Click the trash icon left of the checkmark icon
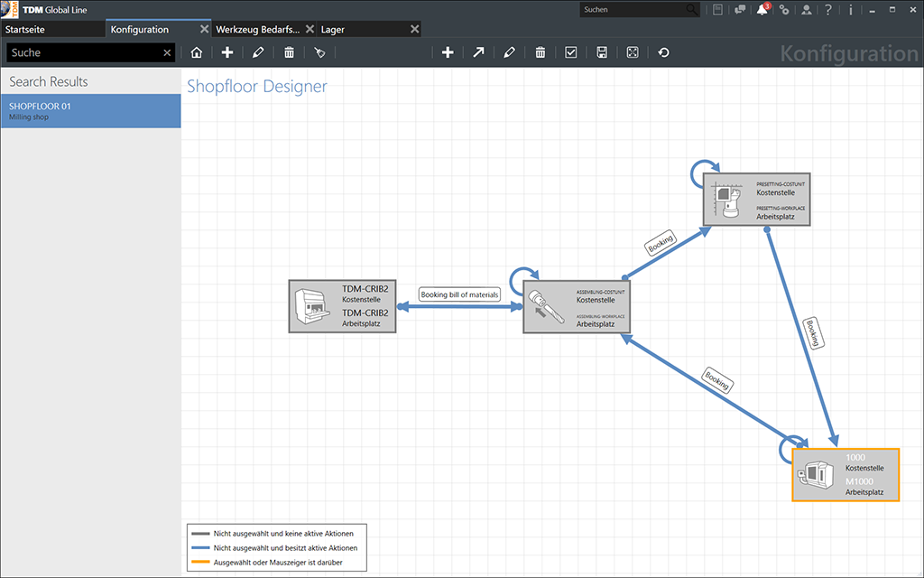 tap(541, 52)
